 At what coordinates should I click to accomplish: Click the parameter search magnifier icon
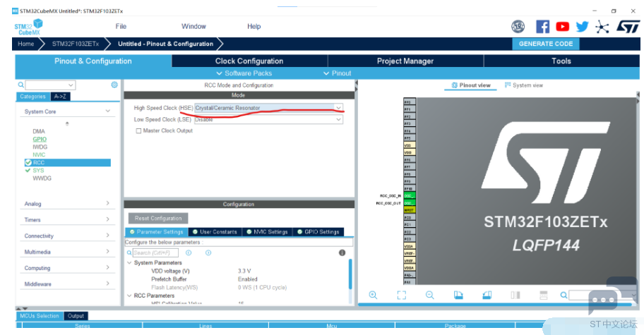(129, 253)
